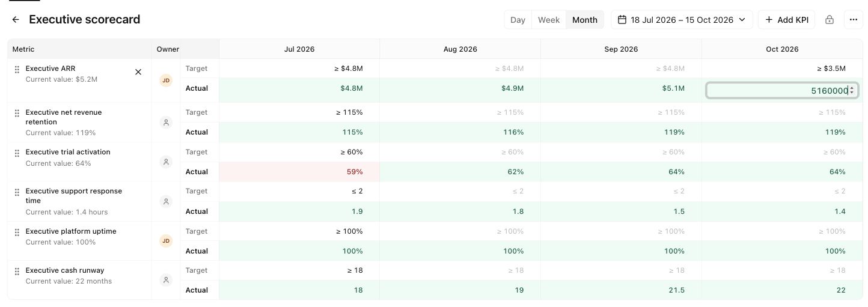The width and height of the screenshot is (868, 307).
Task: Click the Oct 2026 ARR actual input field
Action: click(x=782, y=91)
